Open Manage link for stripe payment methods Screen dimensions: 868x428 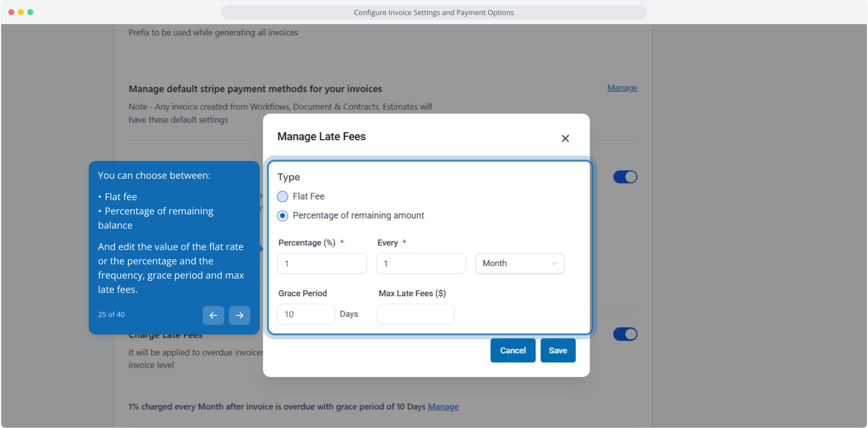pos(622,88)
